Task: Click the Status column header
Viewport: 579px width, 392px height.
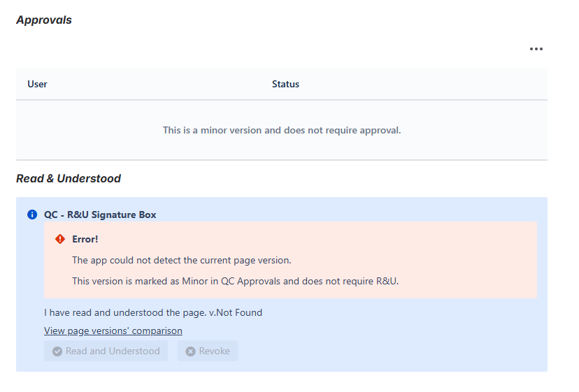Action: coord(285,84)
